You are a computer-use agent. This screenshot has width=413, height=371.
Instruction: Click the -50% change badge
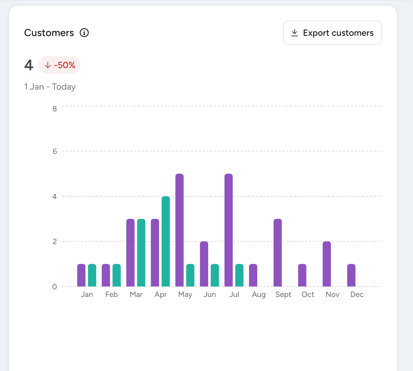coord(60,65)
